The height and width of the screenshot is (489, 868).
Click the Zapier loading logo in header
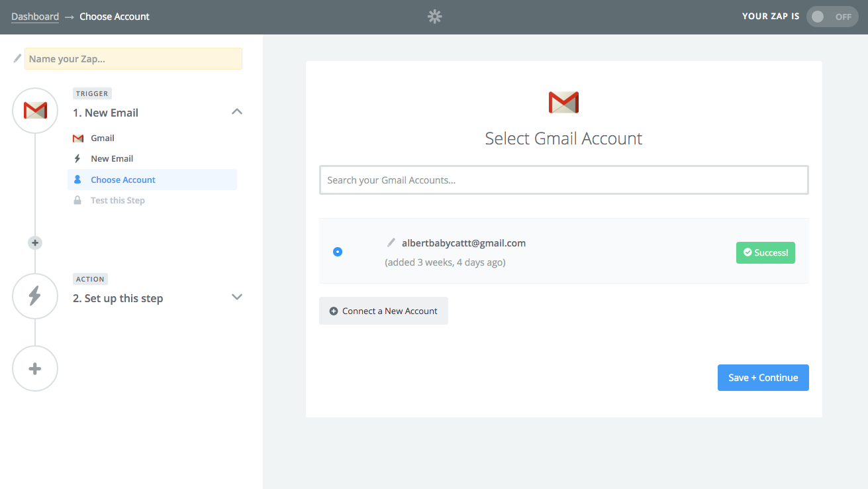click(x=434, y=17)
